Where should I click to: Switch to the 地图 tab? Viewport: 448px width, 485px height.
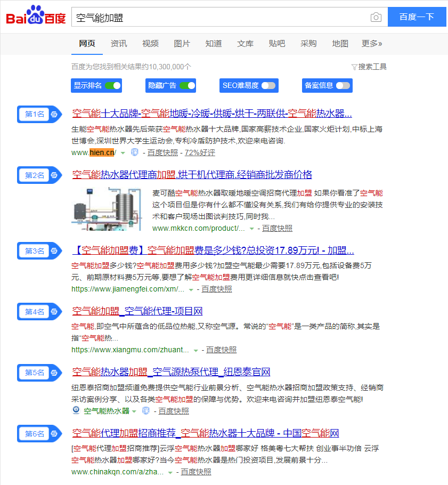tap(340, 44)
